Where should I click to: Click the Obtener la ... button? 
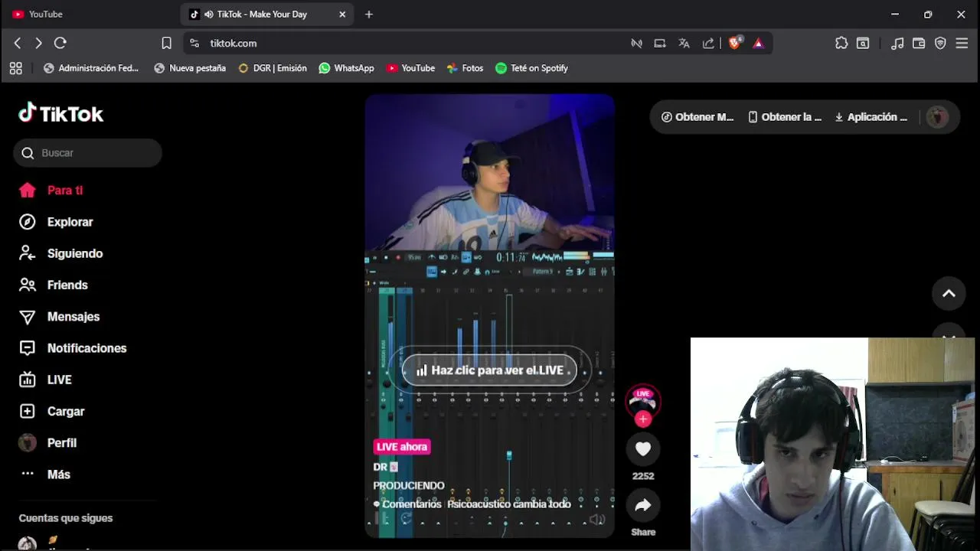click(785, 117)
